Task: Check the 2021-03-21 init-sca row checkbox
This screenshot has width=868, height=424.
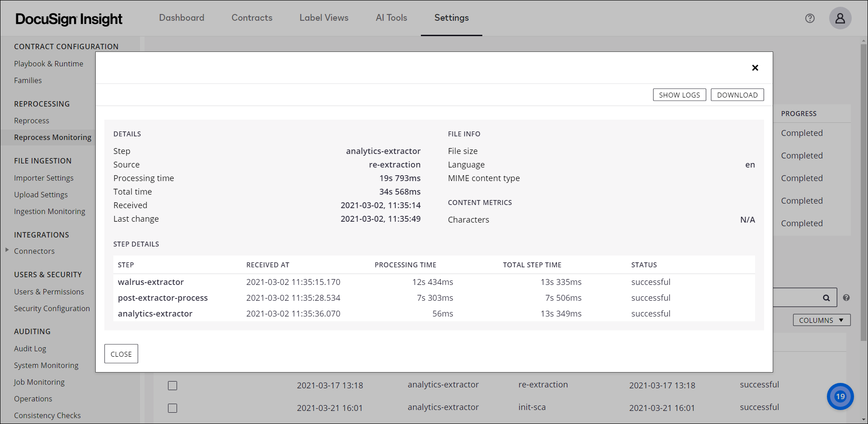Action: 173,408
